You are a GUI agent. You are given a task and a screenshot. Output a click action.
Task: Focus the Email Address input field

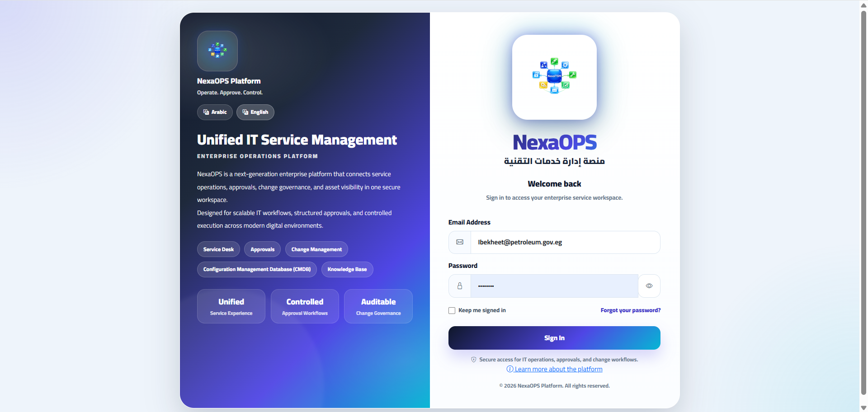[565, 242]
